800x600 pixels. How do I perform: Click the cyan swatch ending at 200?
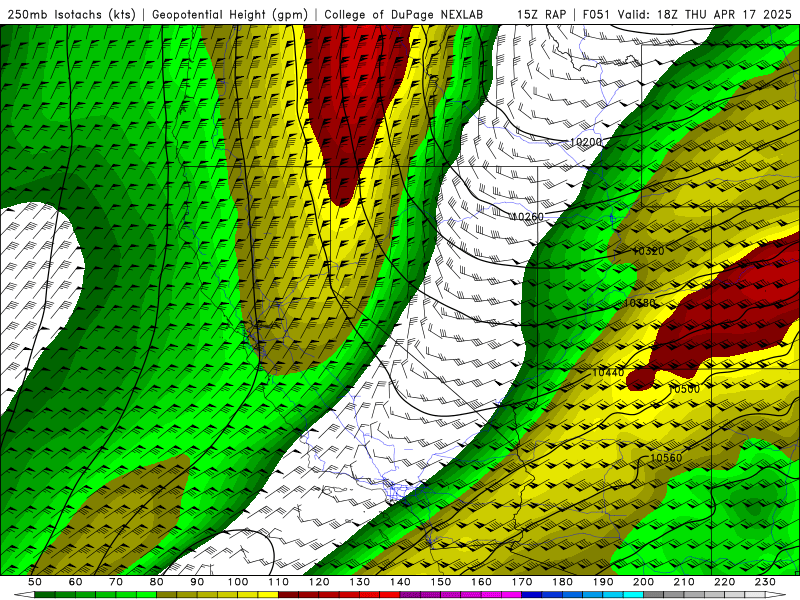pyautogui.click(x=633, y=595)
